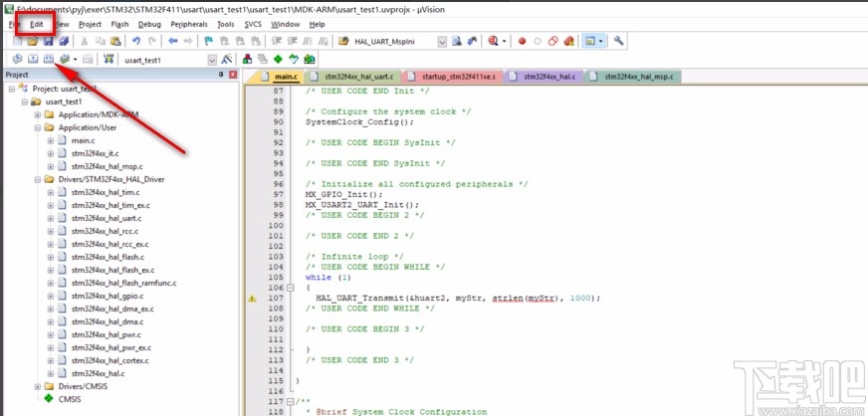Open the Tools menu
The height and width of the screenshot is (416, 868).
click(x=225, y=24)
